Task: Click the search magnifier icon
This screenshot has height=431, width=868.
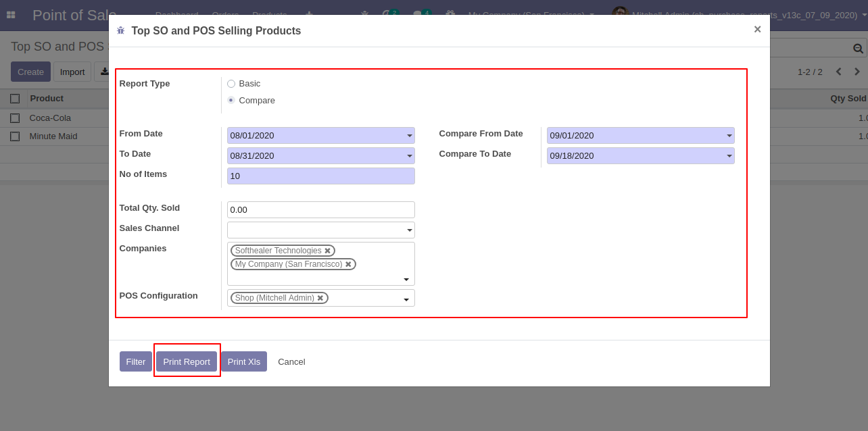Action: (858, 49)
